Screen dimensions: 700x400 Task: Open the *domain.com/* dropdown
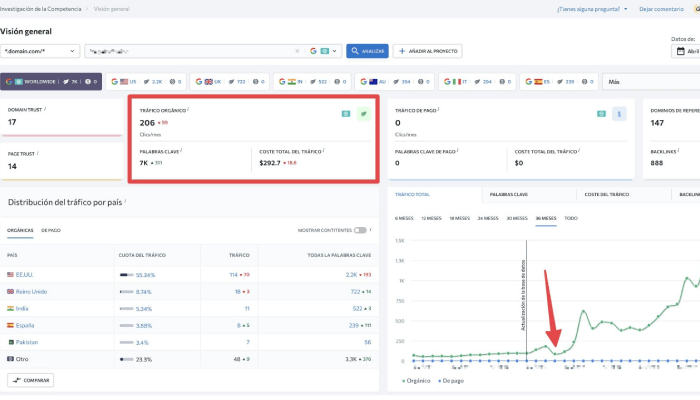40,51
